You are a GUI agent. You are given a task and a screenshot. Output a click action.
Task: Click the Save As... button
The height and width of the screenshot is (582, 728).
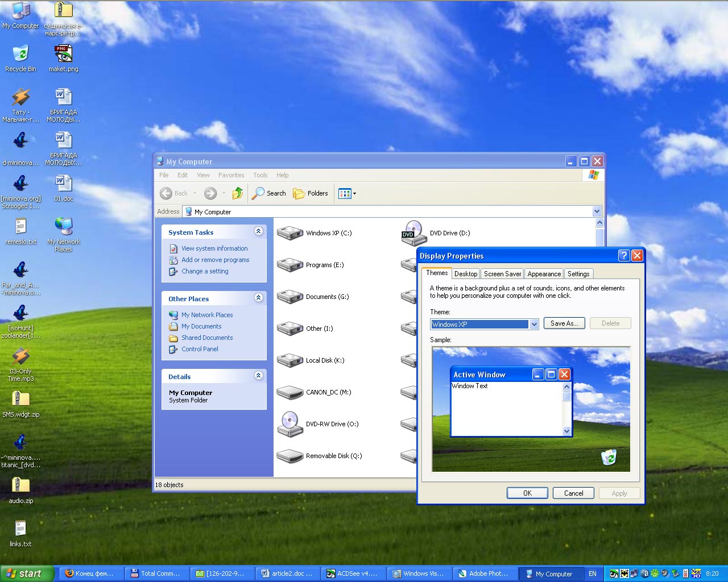coord(564,323)
